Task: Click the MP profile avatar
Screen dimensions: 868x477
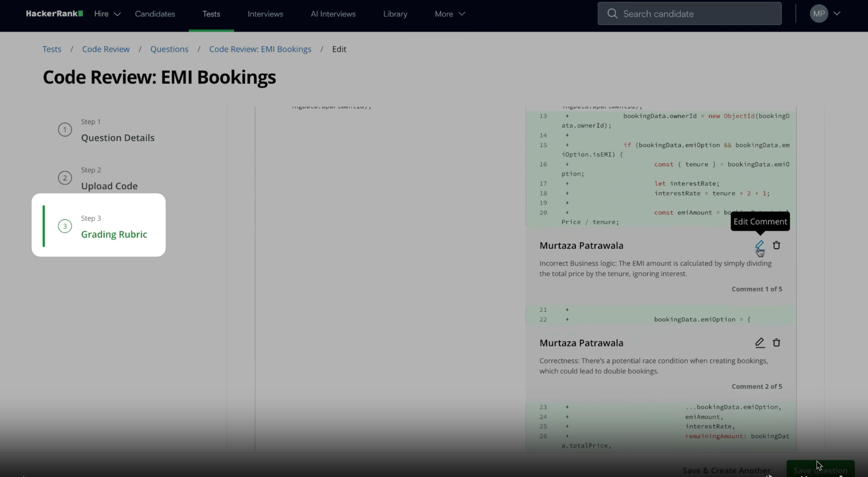Action: [x=819, y=14]
